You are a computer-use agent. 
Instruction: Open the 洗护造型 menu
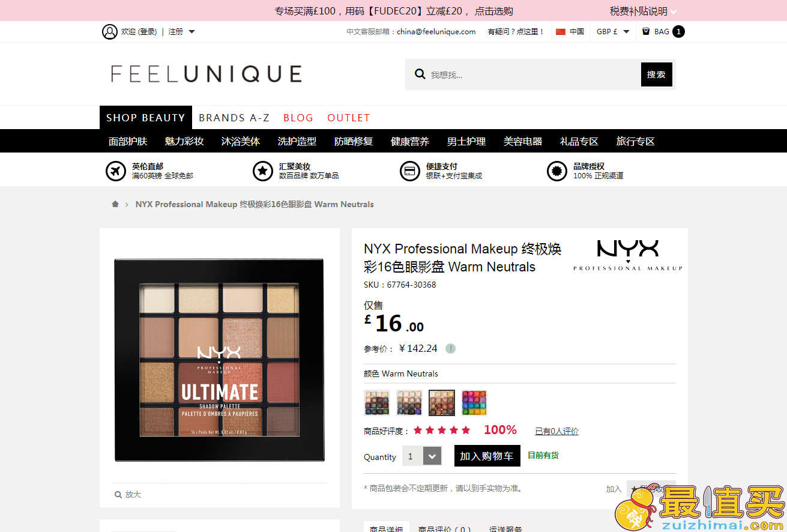[297, 141]
